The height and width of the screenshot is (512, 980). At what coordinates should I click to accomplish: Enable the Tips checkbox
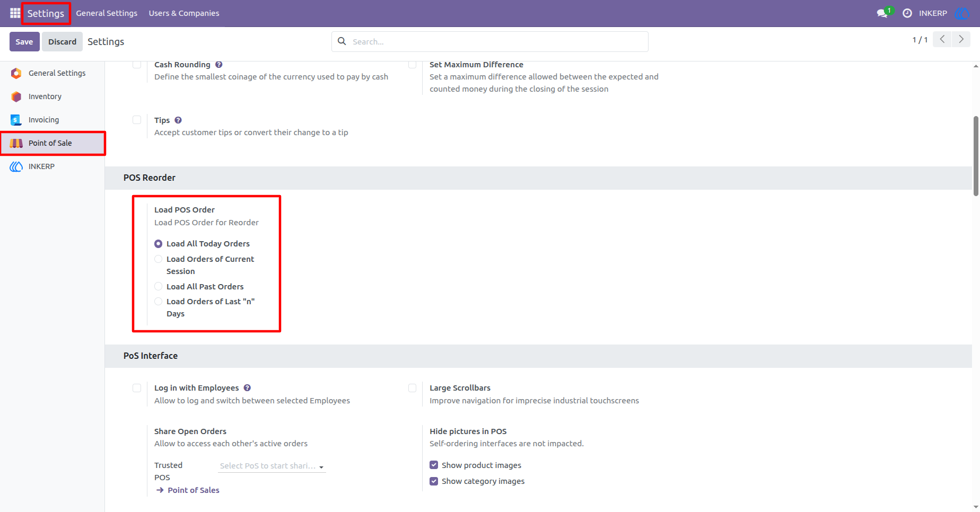[137, 120]
